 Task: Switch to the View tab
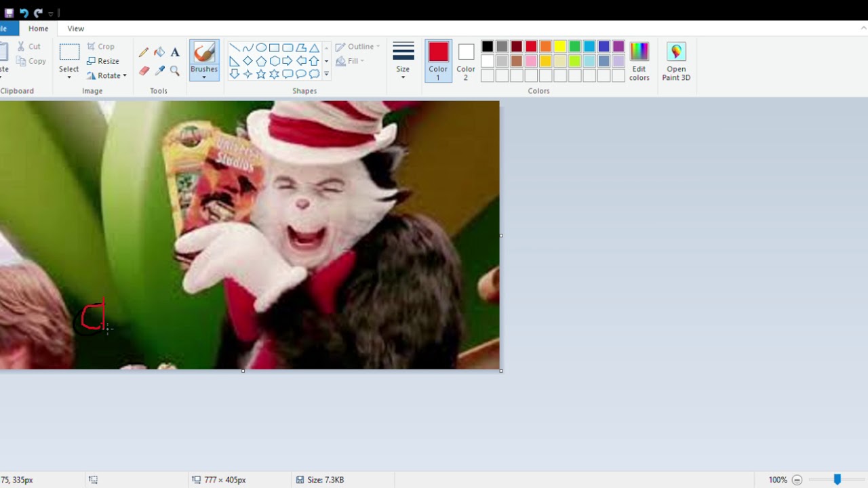(x=76, y=28)
